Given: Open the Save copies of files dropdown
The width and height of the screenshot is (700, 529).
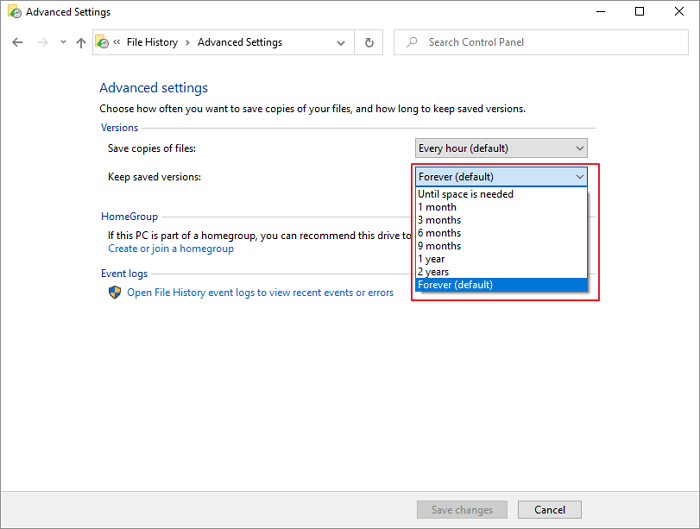Looking at the screenshot, I should pos(500,148).
